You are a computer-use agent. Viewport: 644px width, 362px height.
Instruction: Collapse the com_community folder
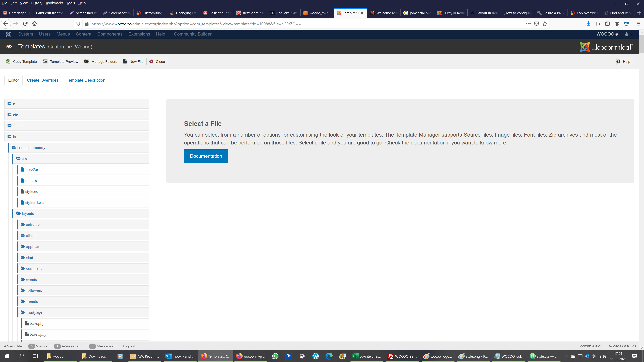[x=31, y=148]
